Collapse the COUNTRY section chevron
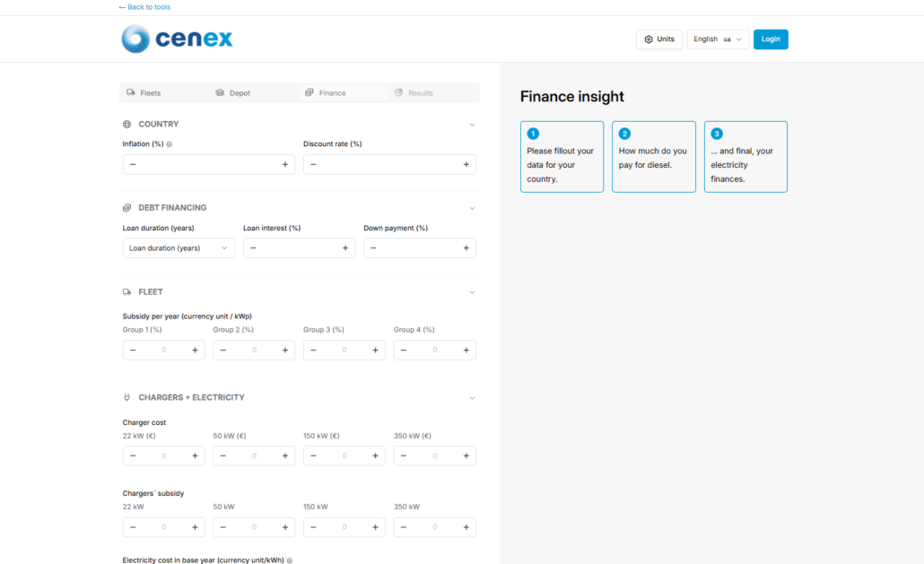The image size is (924, 564). point(472,125)
